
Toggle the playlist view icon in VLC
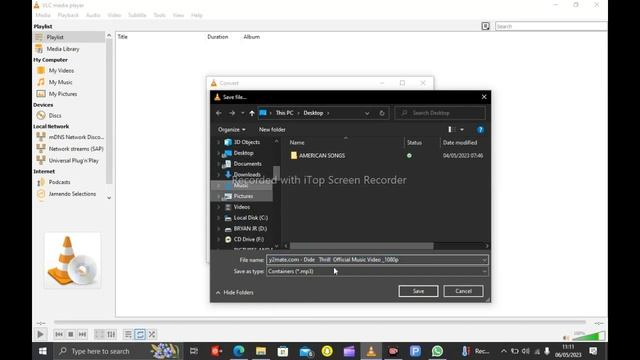tap(128, 334)
